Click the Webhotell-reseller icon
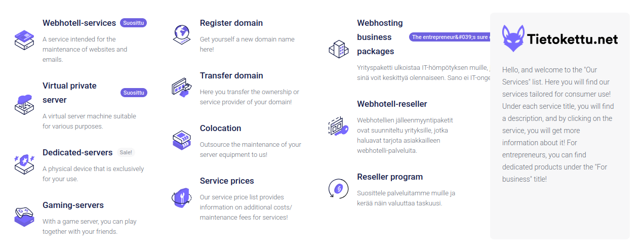644x252 pixels. (x=338, y=126)
